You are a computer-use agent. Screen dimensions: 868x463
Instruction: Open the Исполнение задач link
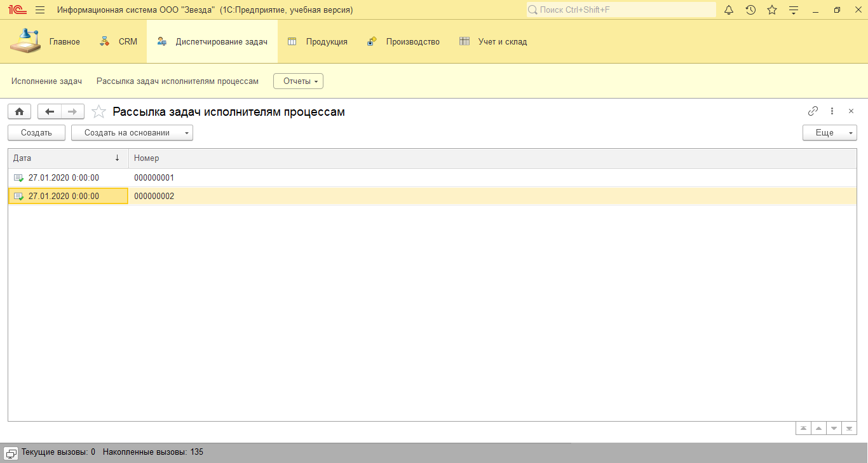tap(46, 81)
